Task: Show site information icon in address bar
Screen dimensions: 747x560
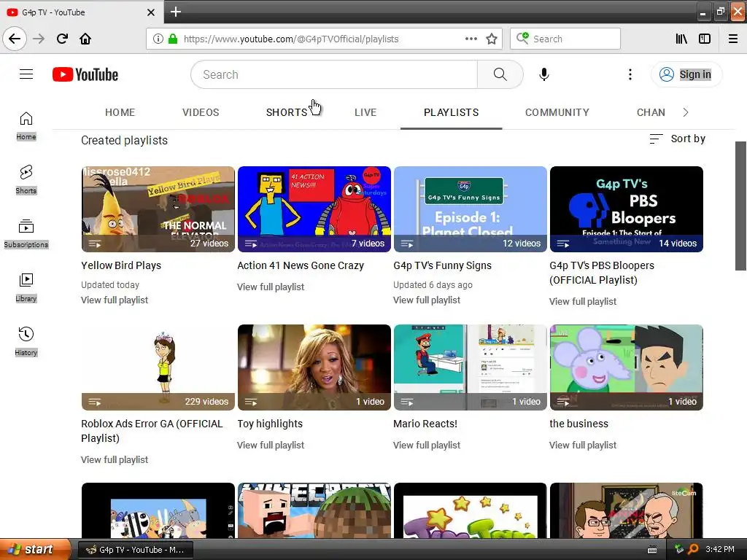Action: point(158,39)
